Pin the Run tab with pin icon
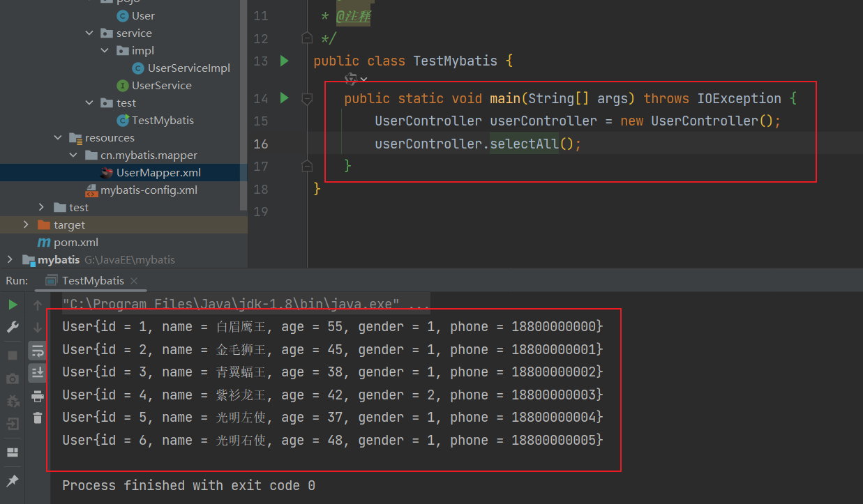Screen dimensions: 863x504 coord(13,481)
